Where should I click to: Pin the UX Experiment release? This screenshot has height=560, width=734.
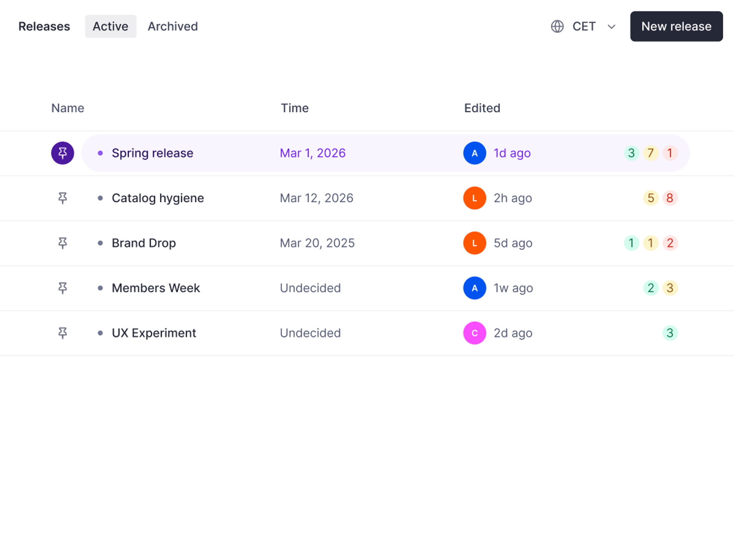(62, 333)
